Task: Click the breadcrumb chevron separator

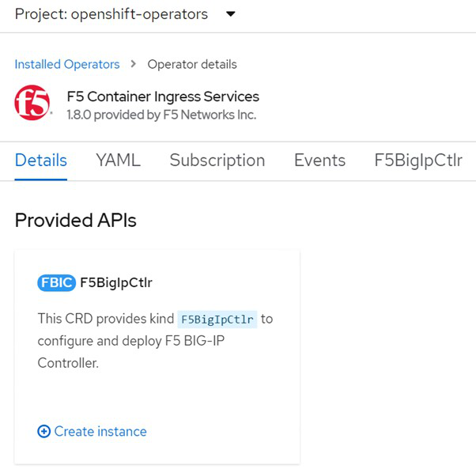Action: (134, 64)
